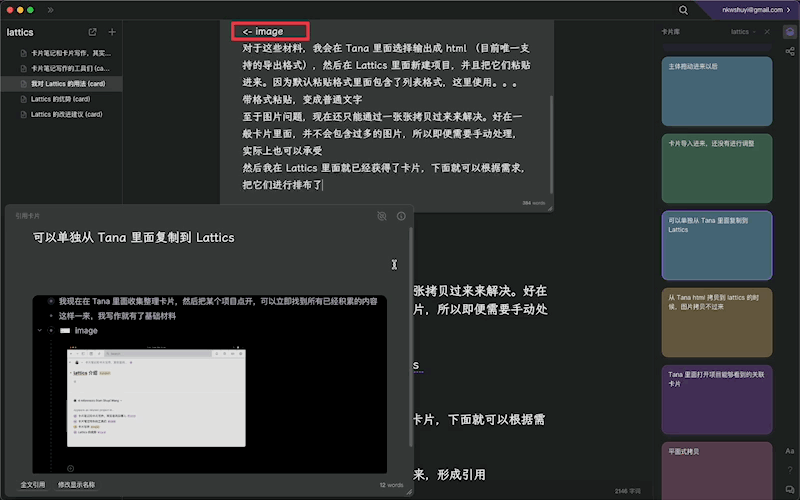Select article '我对 Lattics 的用法 (card)'
This screenshot has width=800, height=500.
point(61,84)
